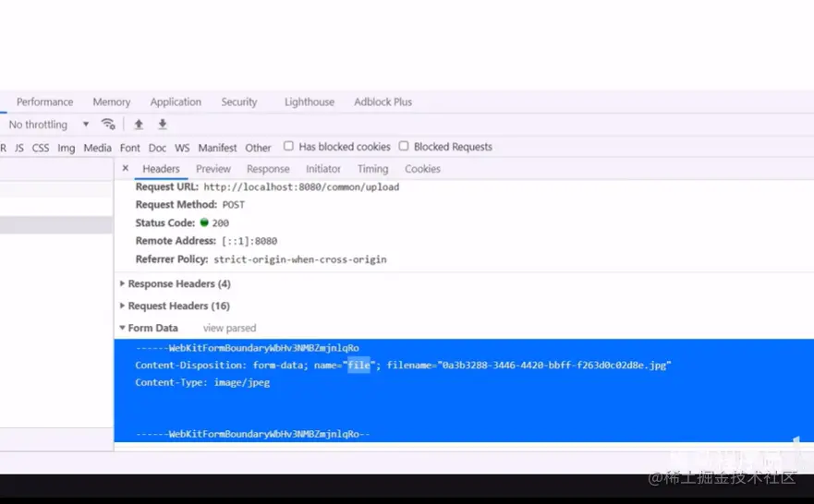Collapse the Form Data section
Viewport: 814px width, 504px height.
click(149, 328)
